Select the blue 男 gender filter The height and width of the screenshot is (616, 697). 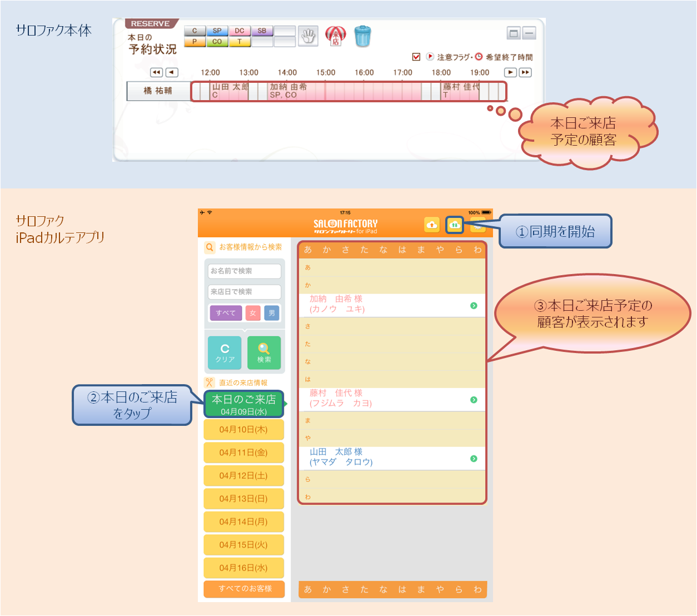click(272, 313)
